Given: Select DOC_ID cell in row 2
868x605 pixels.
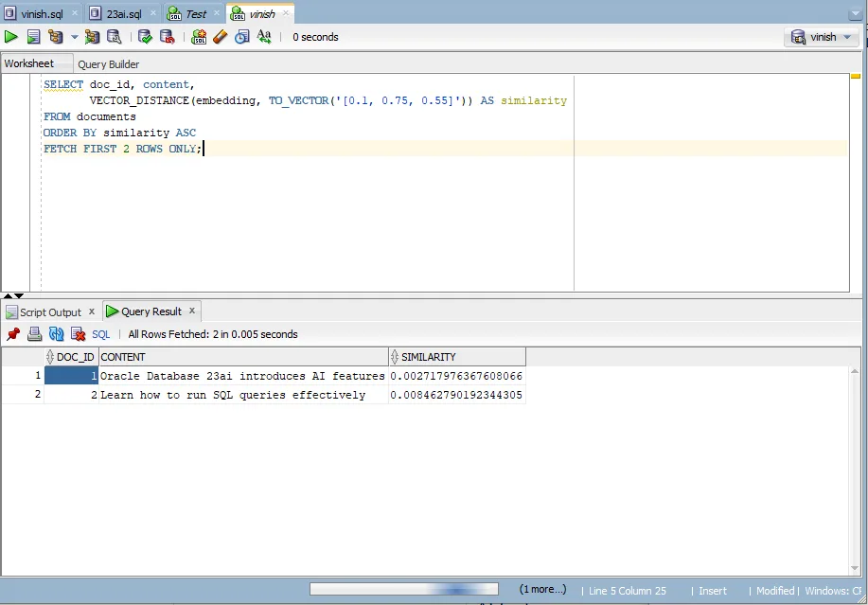Looking at the screenshot, I should [71, 395].
